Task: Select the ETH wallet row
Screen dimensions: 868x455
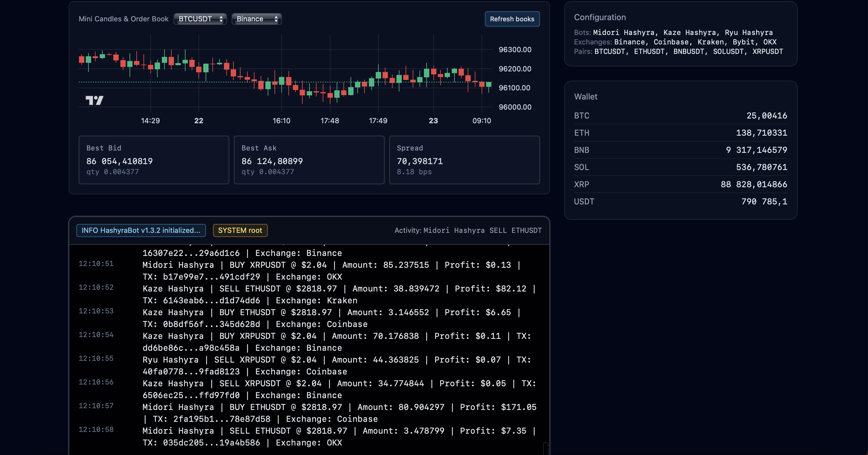Action: tap(680, 133)
